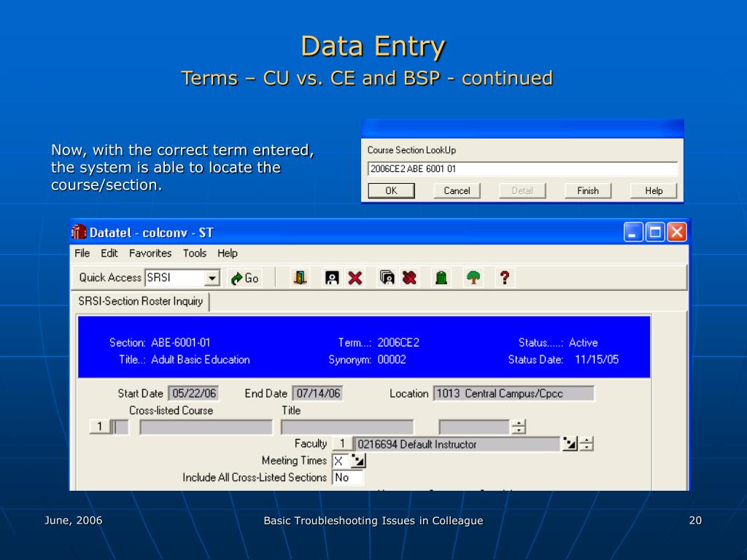Click the cancel all double-X icon
Image resolution: width=747 pixels, height=560 pixels.
409,278
